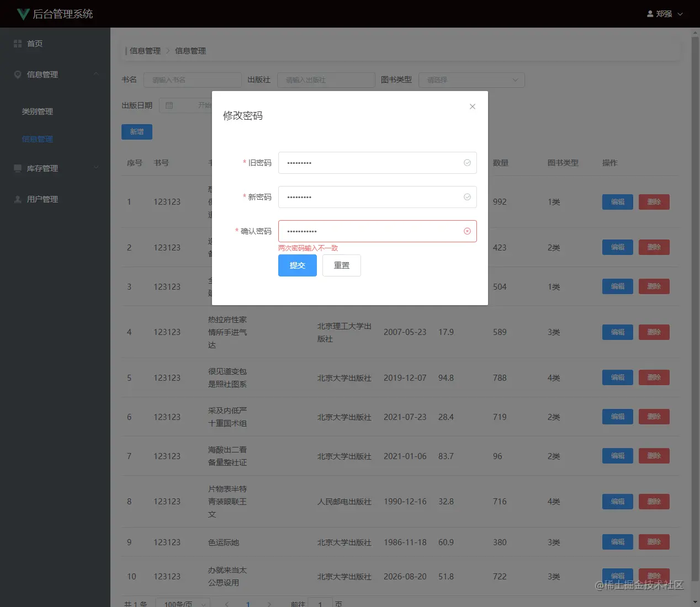700x607 pixels.
Task: Click the user avatar icon beside 郑强
Action: click(650, 14)
